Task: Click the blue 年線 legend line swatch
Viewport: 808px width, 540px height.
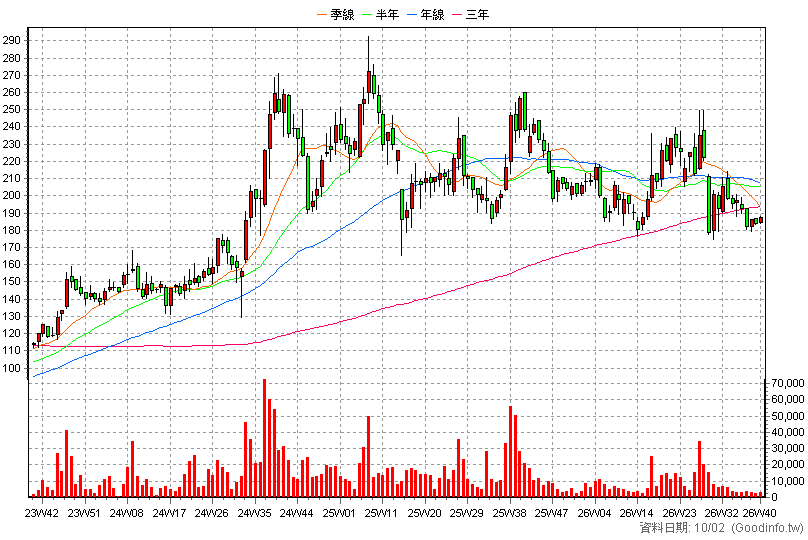Action: click(x=412, y=14)
